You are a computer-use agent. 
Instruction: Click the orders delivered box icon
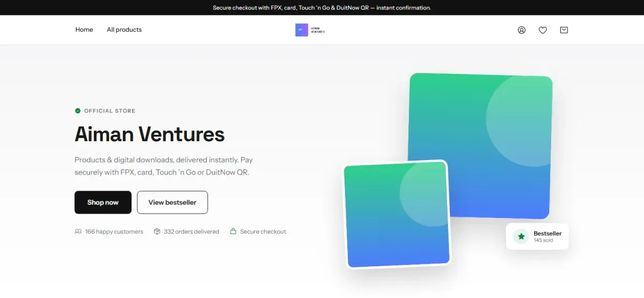point(157,231)
